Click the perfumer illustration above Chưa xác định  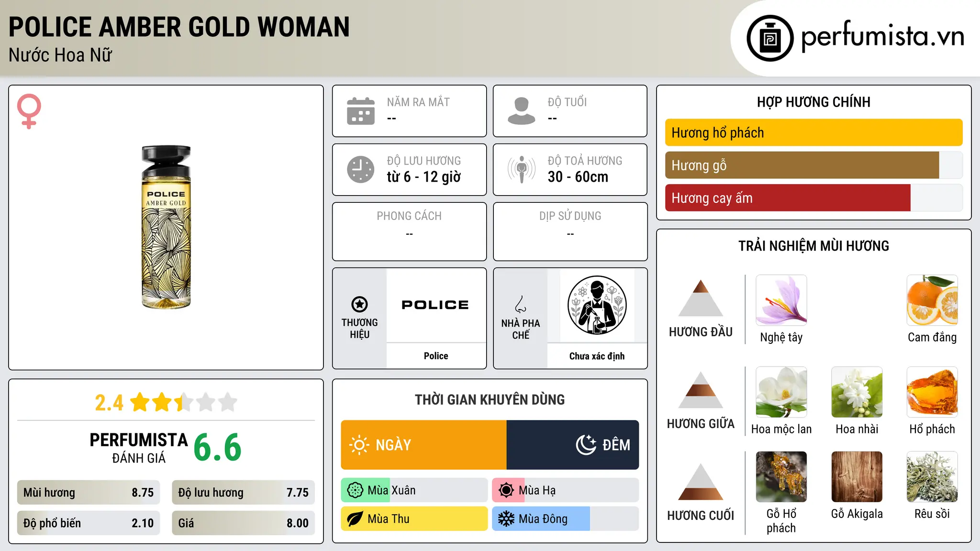pyautogui.click(x=597, y=305)
